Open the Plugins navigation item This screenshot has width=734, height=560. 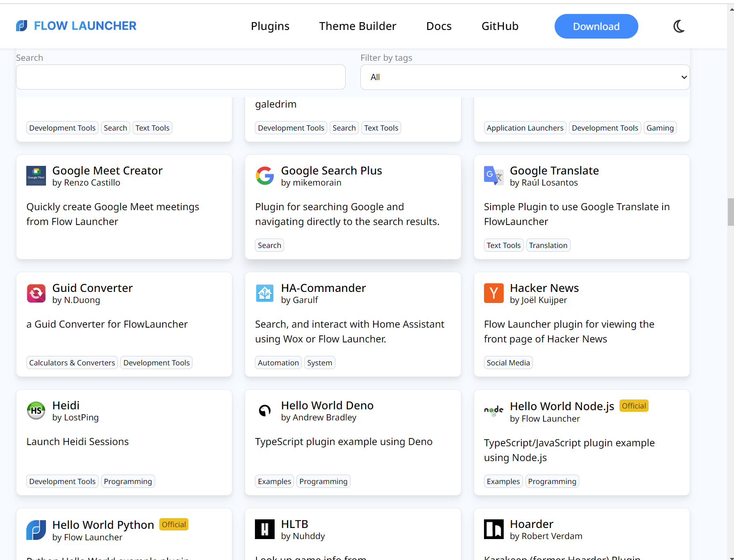pos(270,26)
